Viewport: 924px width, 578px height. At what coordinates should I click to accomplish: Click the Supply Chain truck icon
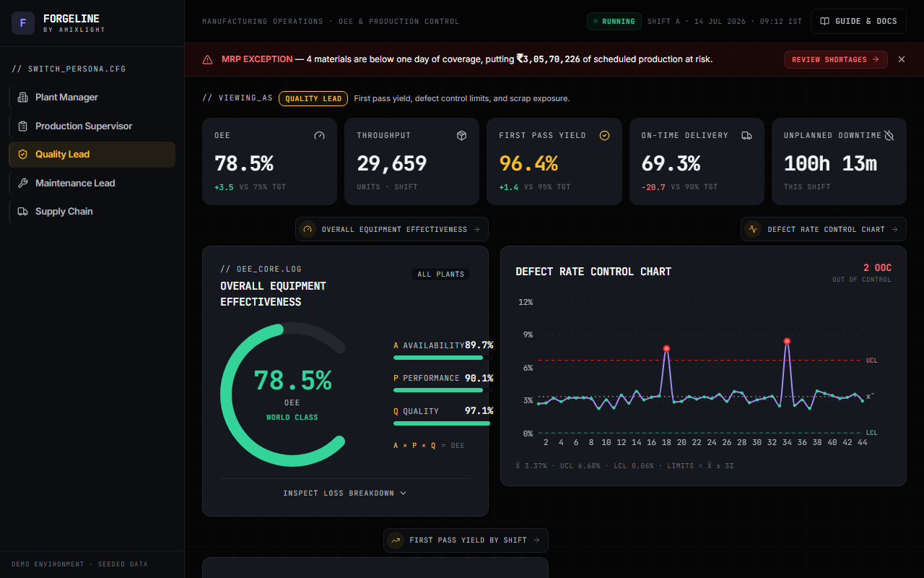[22, 211]
